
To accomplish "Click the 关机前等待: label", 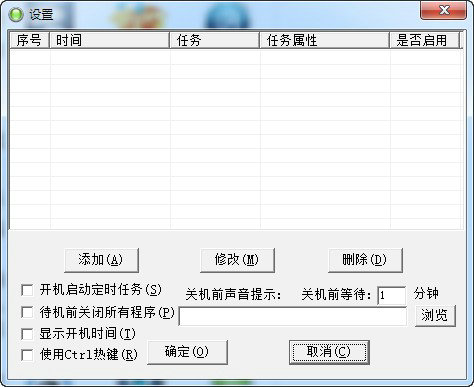I will [x=337, y=295].
